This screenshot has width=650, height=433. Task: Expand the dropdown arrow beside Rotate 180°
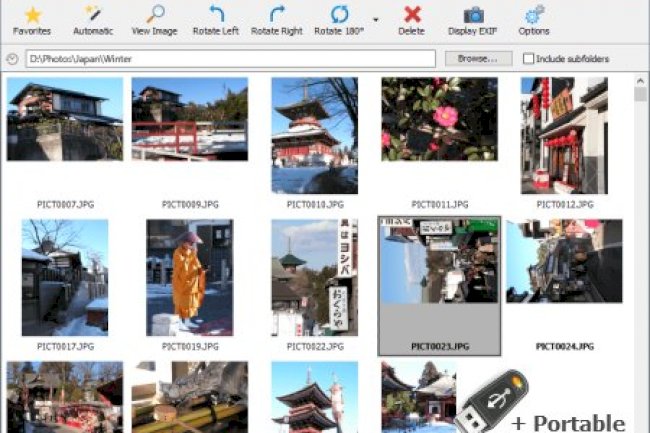[376, 19]
